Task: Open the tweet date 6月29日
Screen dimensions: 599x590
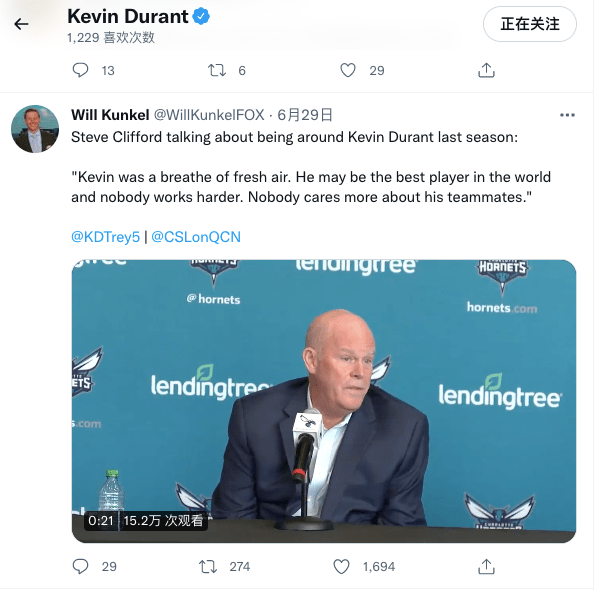Action: [305, 115]
